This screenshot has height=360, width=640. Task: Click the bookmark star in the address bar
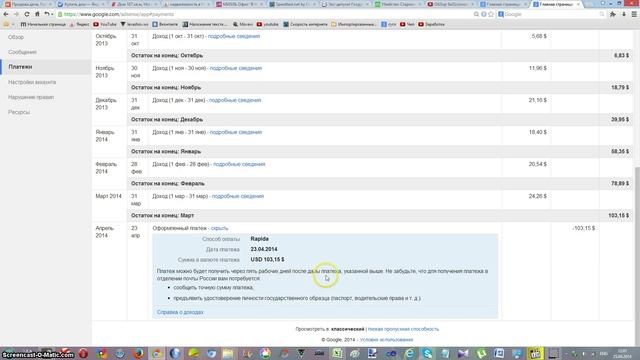491,14
